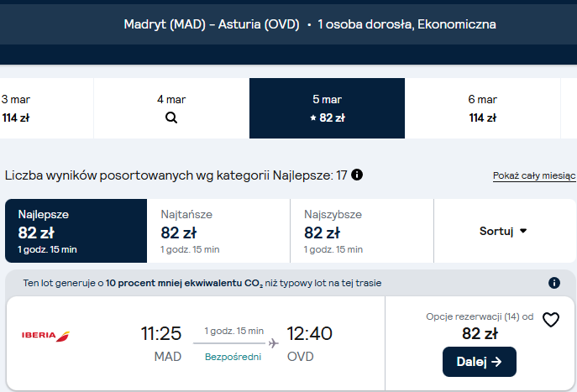
Task: Open Pokaż cały miesiąc link
Action: pyautogui.click(x=534, y=175)
